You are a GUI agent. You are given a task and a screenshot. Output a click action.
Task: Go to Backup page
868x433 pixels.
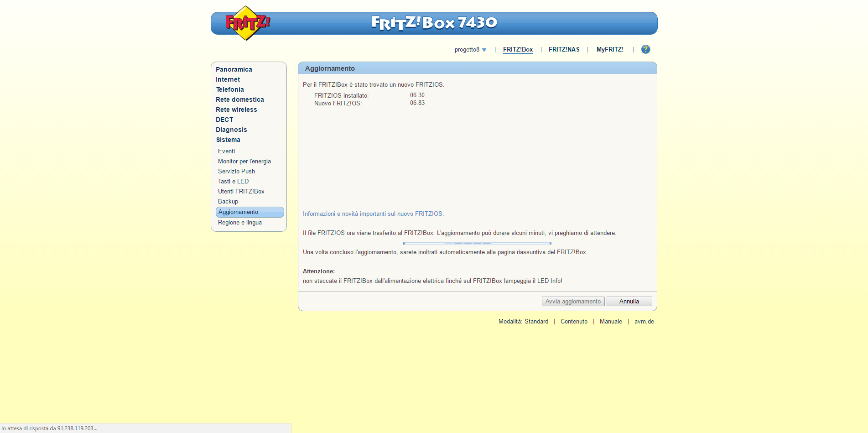(x=228, y=201)
